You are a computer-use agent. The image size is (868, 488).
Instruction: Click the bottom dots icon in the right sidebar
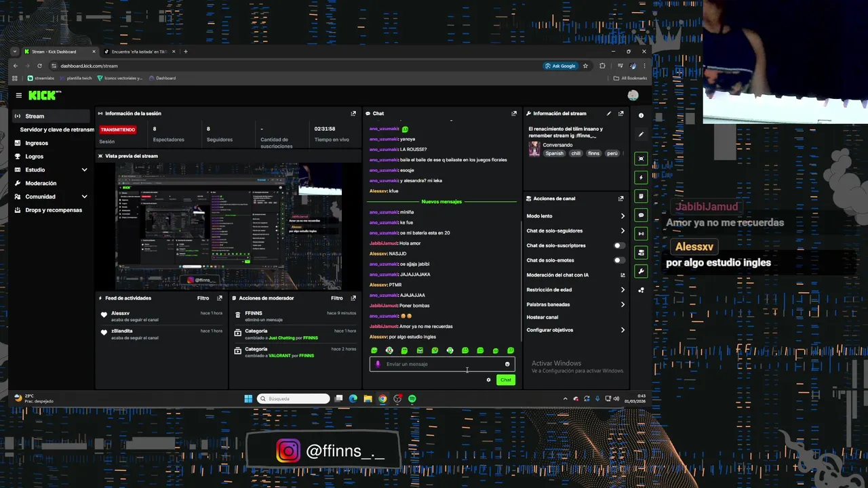coord(641,290)
